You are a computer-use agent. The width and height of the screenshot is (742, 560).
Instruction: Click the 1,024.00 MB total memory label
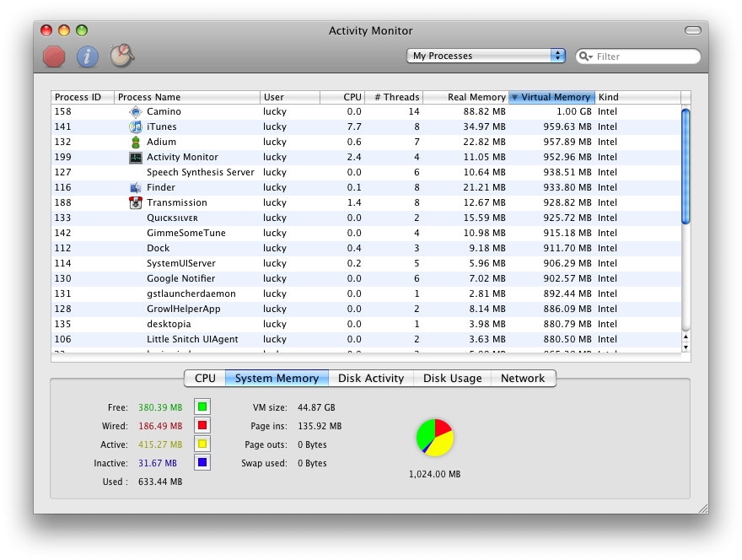(x=435, y=474)
